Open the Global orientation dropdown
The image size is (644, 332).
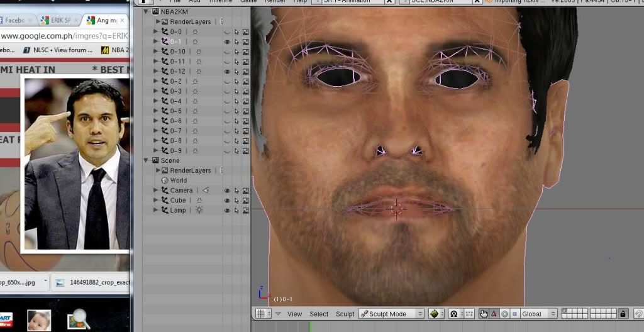tap(539, 314)
